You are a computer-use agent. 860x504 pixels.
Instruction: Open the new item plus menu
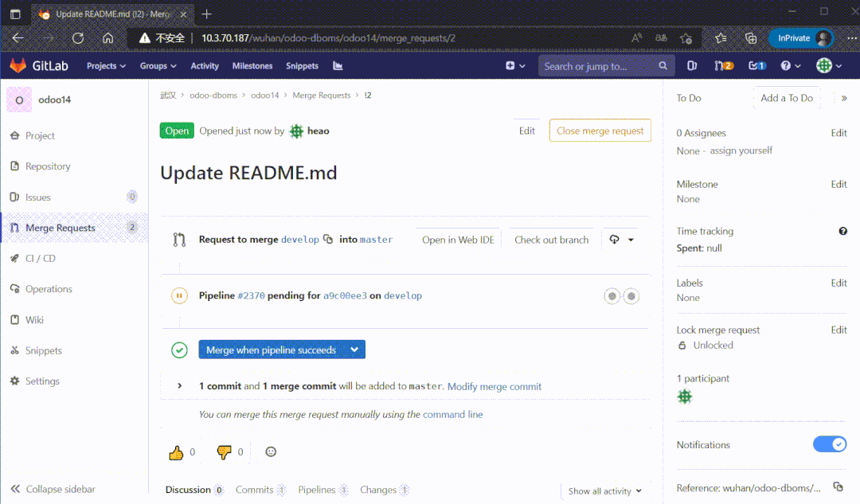click(x=514, y=66)
